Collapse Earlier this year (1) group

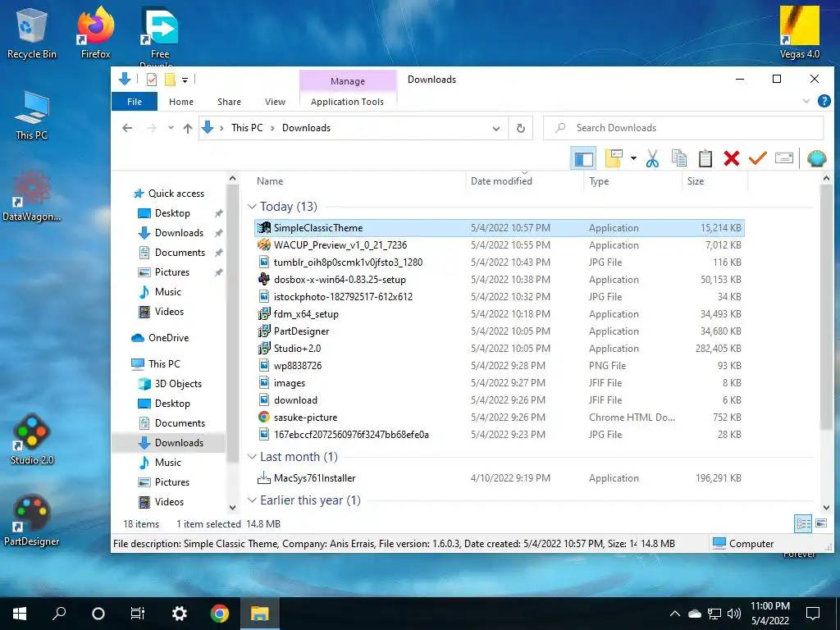click(252, 500)
